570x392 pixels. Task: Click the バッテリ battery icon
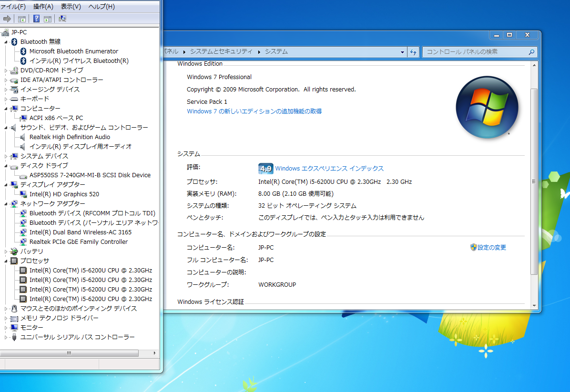(14, 251)
